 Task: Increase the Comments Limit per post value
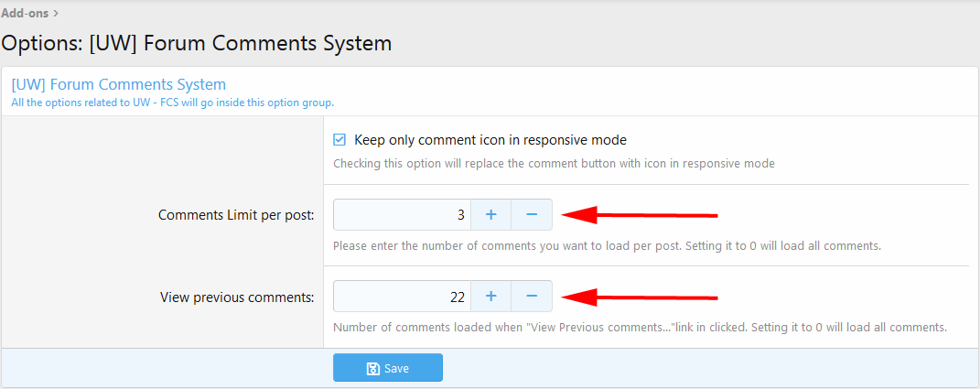(490, 215)
